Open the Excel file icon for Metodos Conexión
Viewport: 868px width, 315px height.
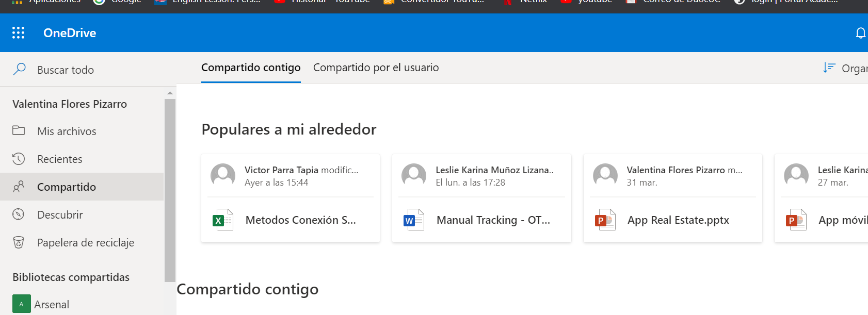[223, 220]
